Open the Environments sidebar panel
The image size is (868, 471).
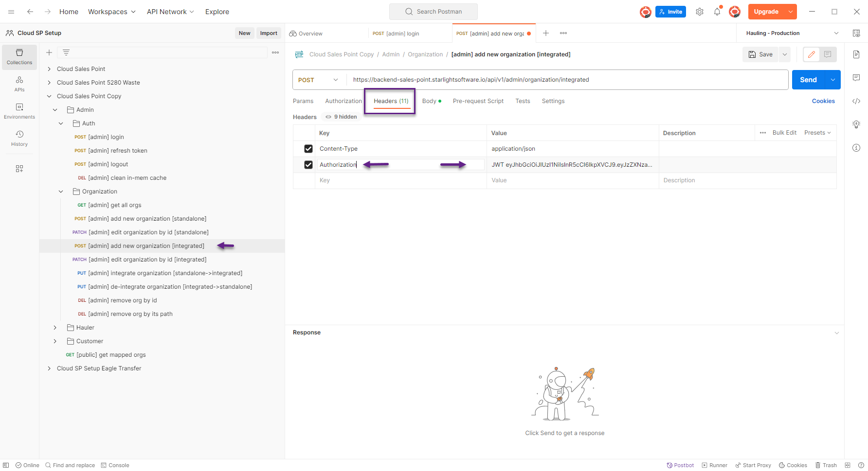[19, 111]
